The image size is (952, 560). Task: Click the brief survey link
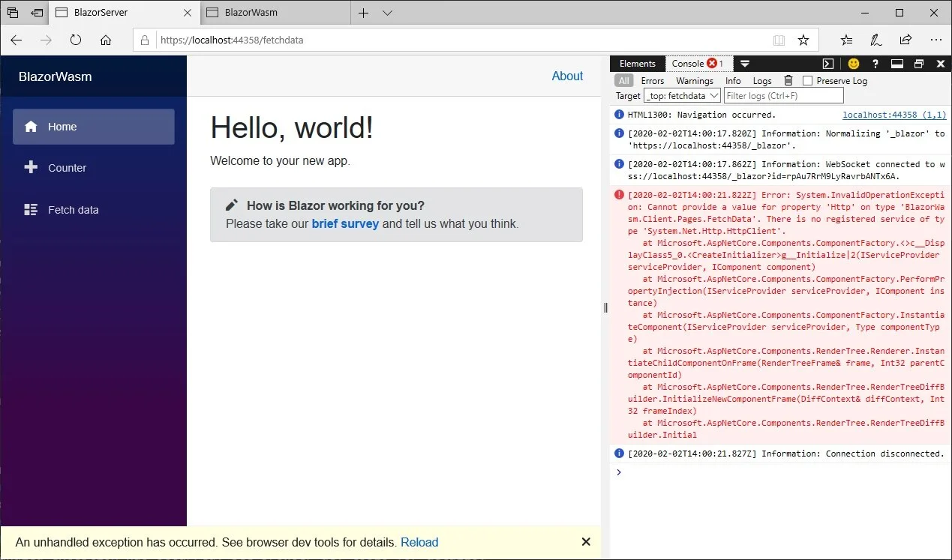345,223
